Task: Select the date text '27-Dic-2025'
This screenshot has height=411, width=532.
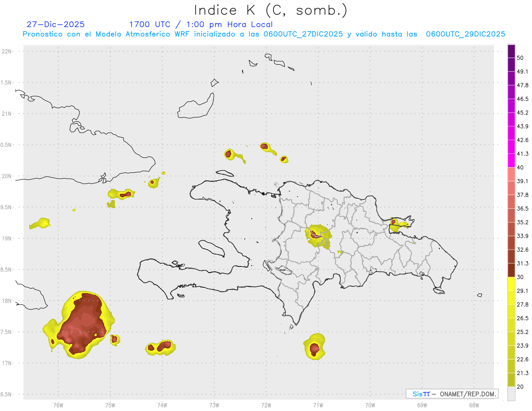Action: tap(55, 24)
